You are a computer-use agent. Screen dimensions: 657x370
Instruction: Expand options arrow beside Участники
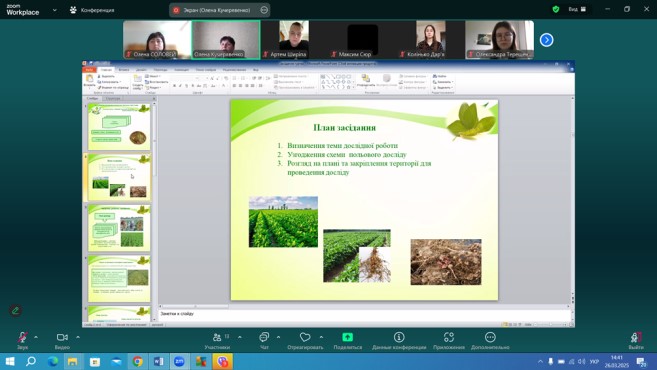(x=240, y=337)
